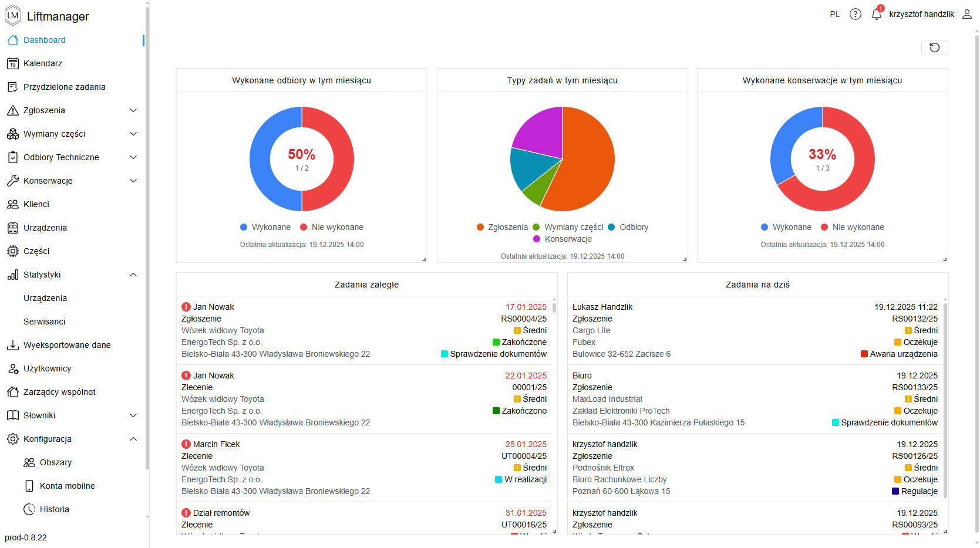Toggle Nie wykonane legend in konserwacje chart
The width and height of the screenshot is (980, 548).
[852, 227]
